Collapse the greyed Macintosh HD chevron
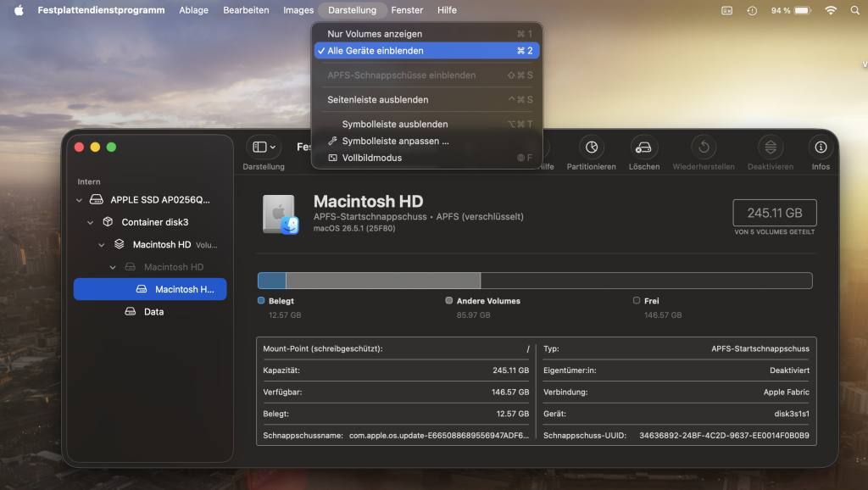The width and height of the screenshot is (868, 490). point(113,267)
